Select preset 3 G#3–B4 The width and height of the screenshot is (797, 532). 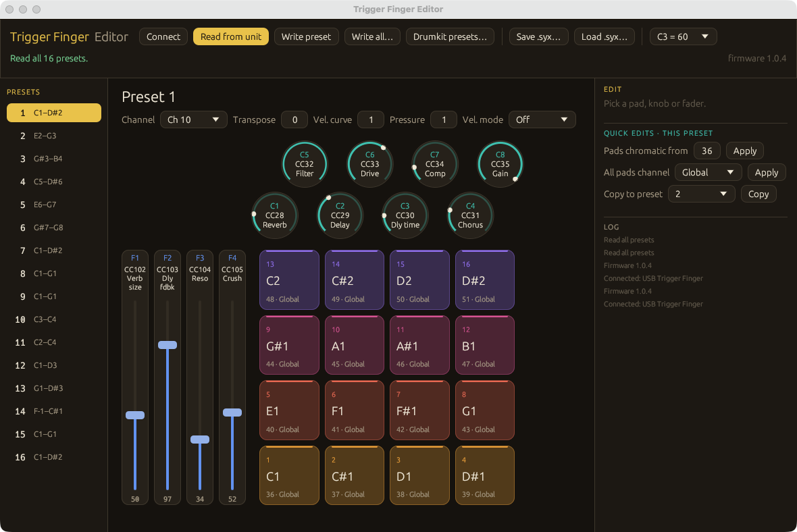54,159
